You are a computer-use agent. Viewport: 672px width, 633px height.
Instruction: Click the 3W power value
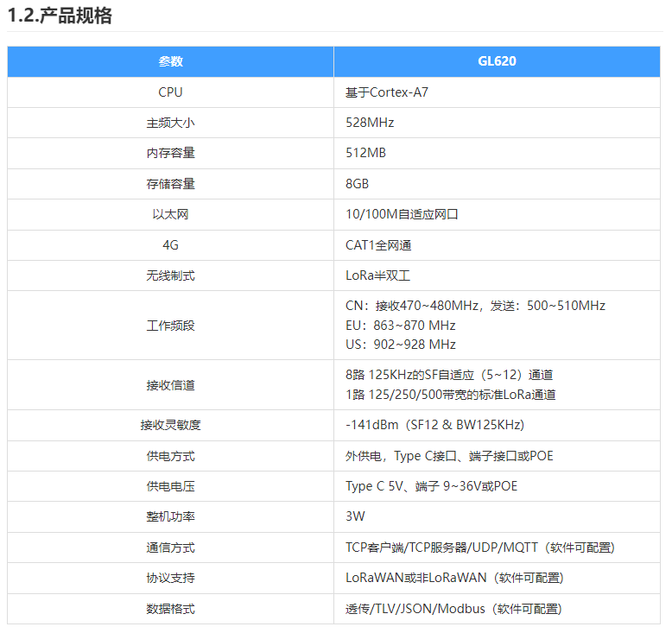coord(355,516)
